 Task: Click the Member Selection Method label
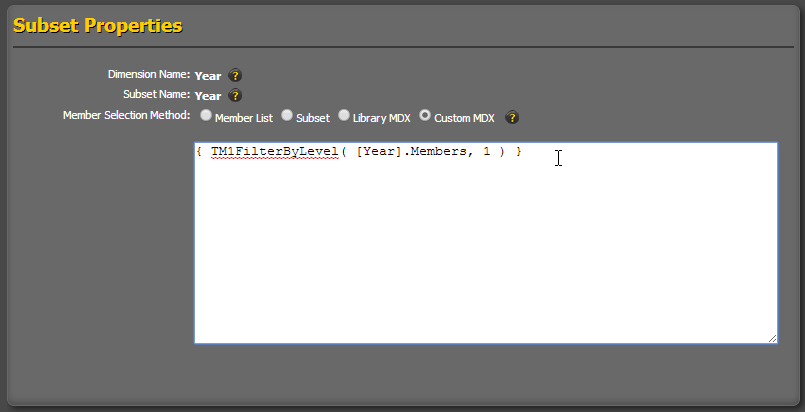tap(126, 115)
